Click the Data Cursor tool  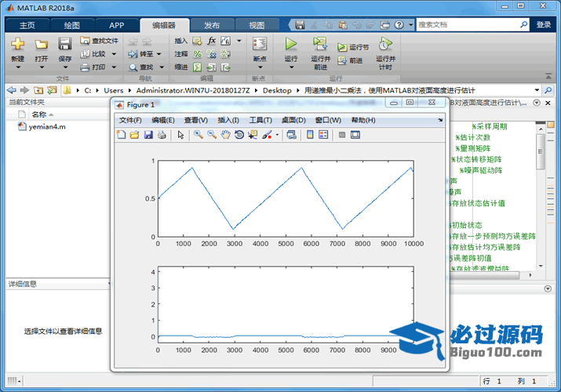coord(252,135)
